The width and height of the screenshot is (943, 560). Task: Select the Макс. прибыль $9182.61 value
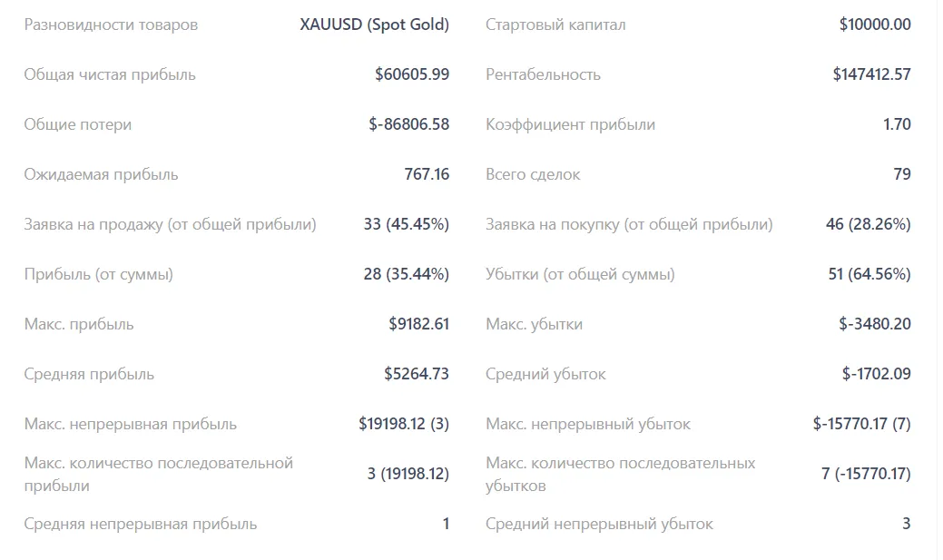pos(418,324)
